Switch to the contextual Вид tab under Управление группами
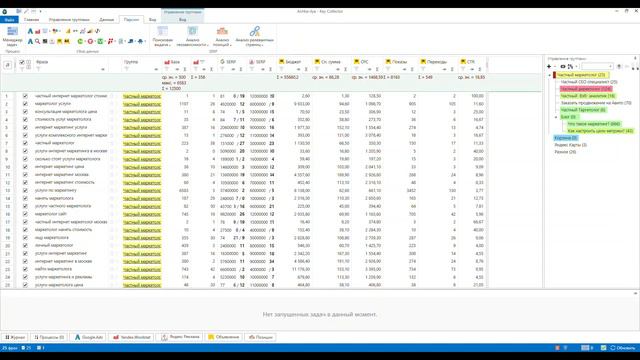The width and height of the screenshot is (640, 360). tap(182, 20)
